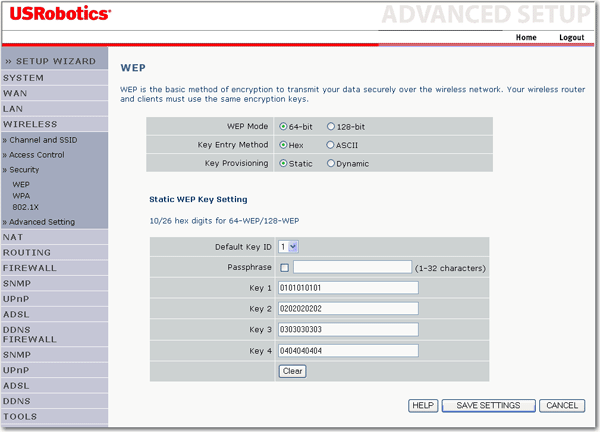The height and width of the screenshot is (432, 600).
Task: Enable the Passphrase checkbox
Action: [x=285, y=268]
